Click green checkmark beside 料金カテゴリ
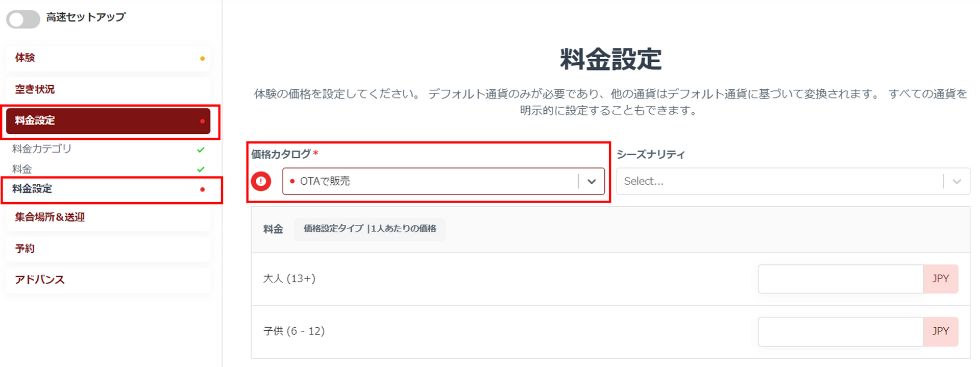Viewport: 980px width, 367px height. click(x=201, y=150)
